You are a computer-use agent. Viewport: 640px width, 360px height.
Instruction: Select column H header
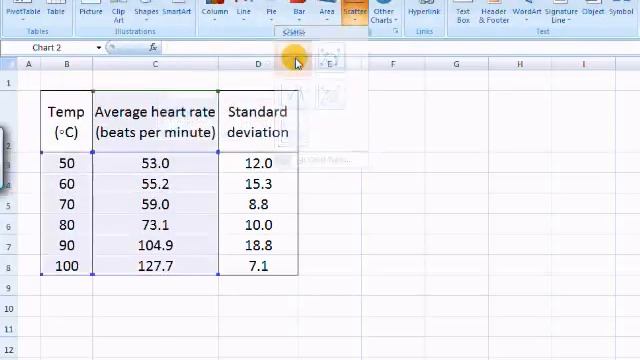[520, 64]
